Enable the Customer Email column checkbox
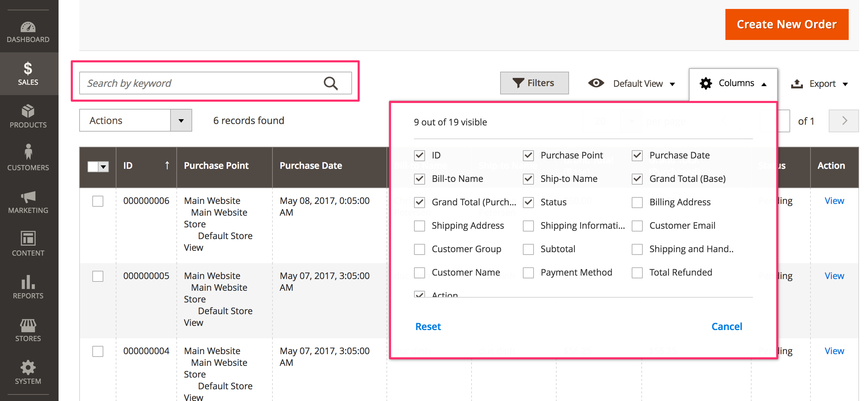The image size is (868, 401). 637,226
